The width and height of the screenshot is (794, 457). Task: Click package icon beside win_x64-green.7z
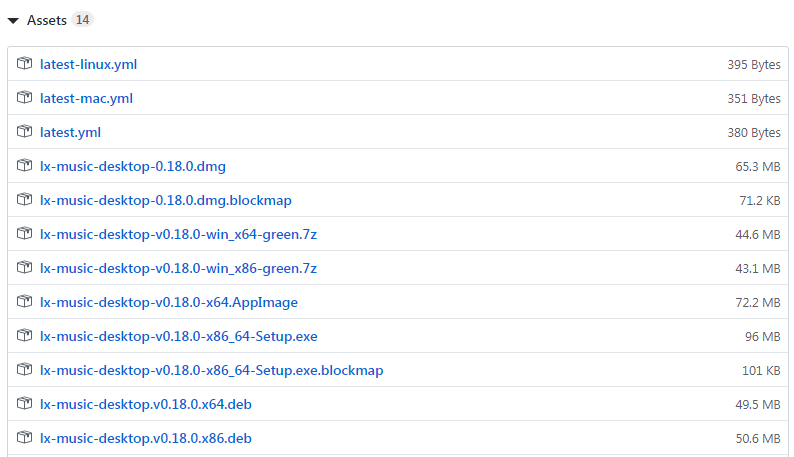click(24, 234)
